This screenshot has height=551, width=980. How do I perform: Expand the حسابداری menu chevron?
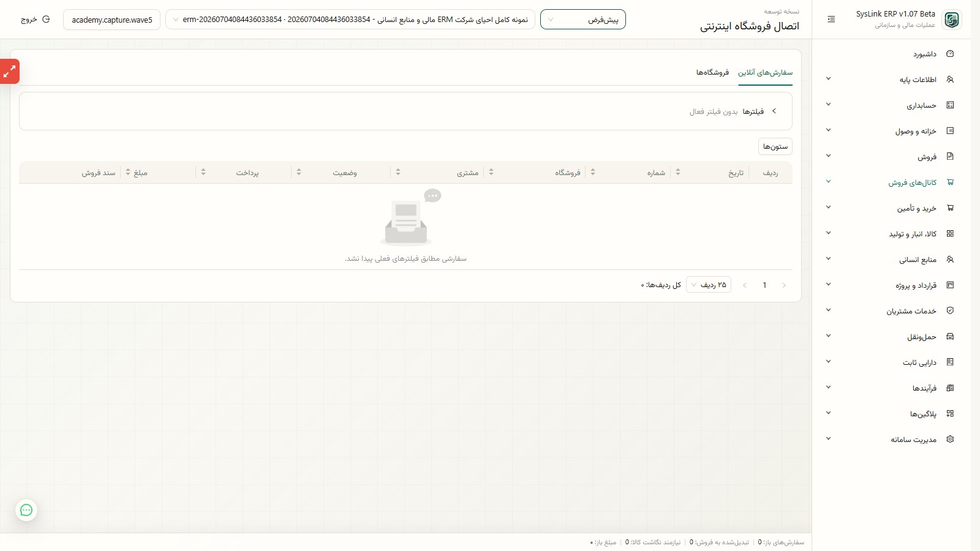(x=828, y=105)
